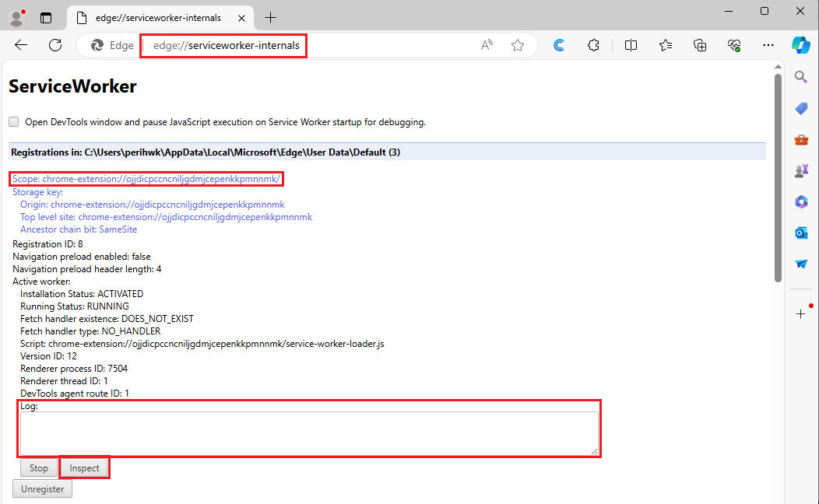Open the sidebar paper plane Drop icon
Screen dimensions: 819x504
pos(801,264)
